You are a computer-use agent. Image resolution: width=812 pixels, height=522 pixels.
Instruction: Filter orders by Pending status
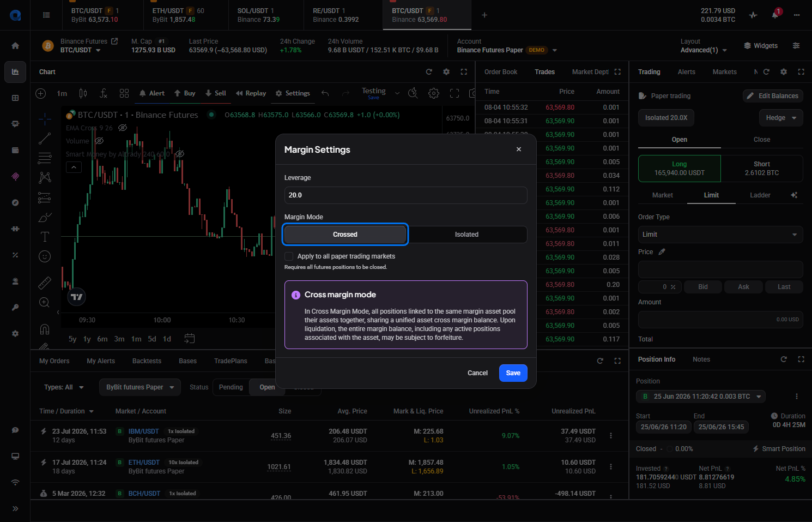[x=231, y=387]
